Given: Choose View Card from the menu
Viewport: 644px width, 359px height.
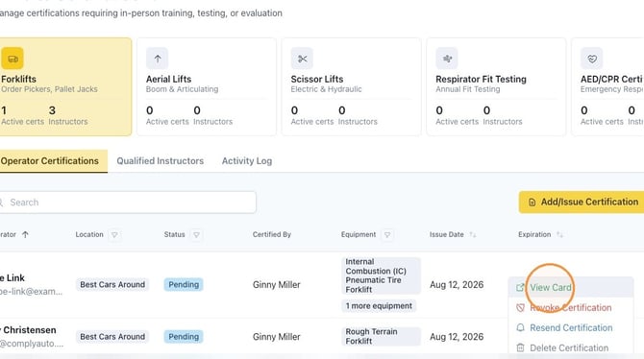Looking at the screenshot, I should tap(571, 288).
